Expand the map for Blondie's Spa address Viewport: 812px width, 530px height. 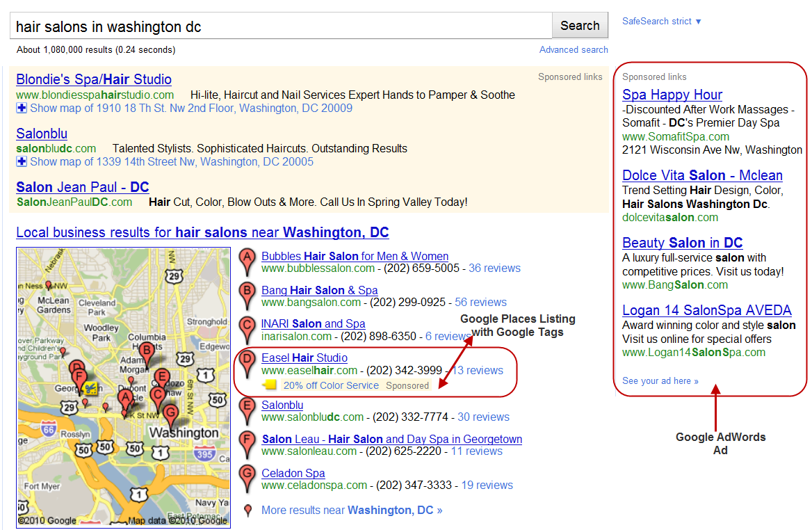(x=22, y=109)
